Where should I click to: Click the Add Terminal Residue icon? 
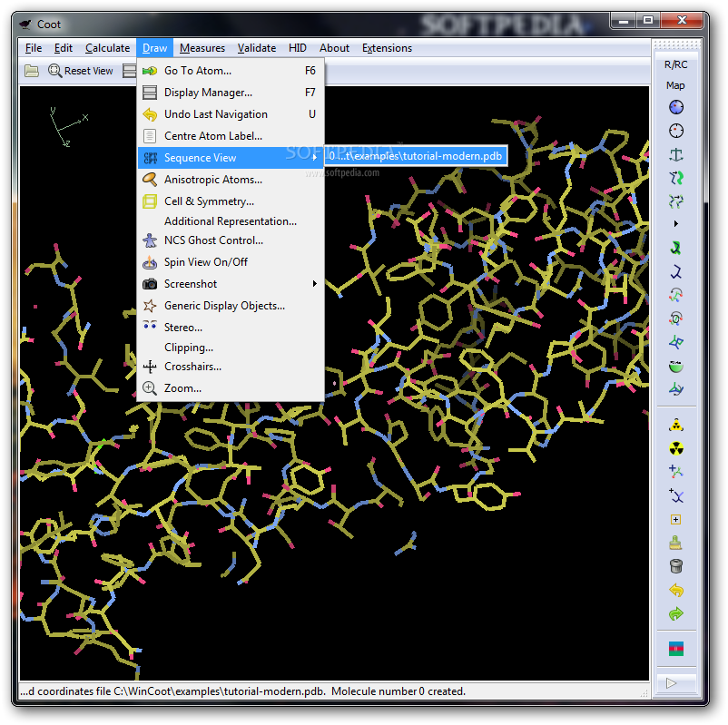tap(676, 472)
